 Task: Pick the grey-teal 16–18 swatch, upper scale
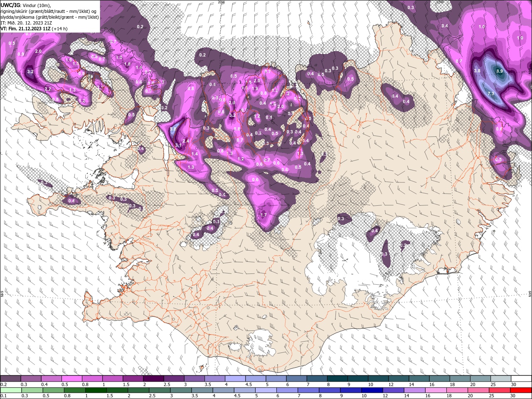coord(439,379)
